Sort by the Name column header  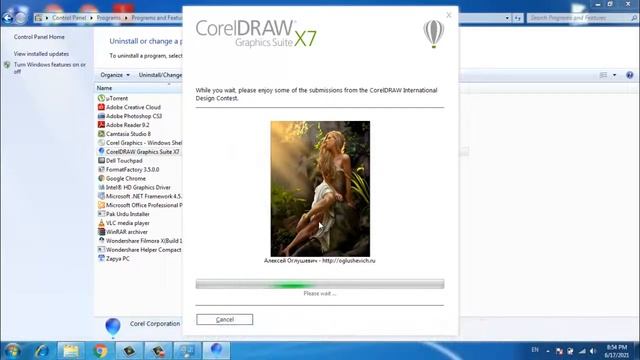pyautogui.click(x=104, y=88)
